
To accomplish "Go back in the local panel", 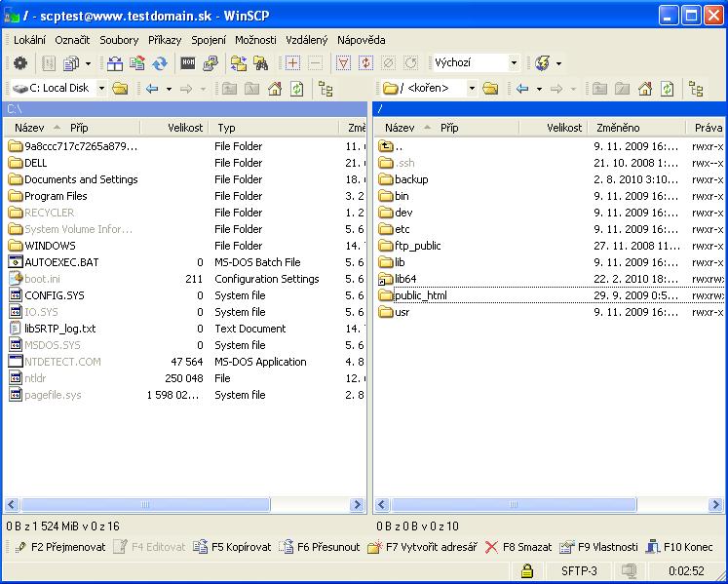I will pyautogui.click(x=152, y=89).
